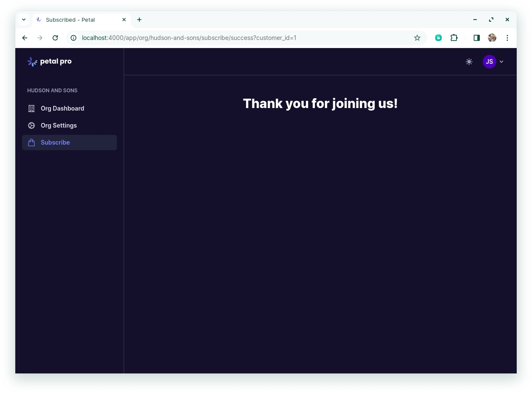The image size is (532, 393).
Task: Select the Subscribe sidebar item
Action: click(55, 142)
